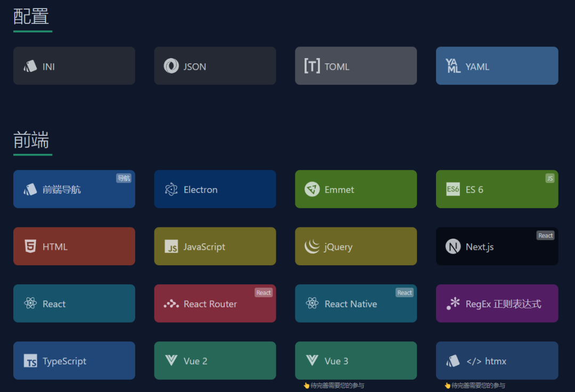Click the TypeScript TS logo icon
This screenshot has width=575, height=392.
tap(30, 361)
